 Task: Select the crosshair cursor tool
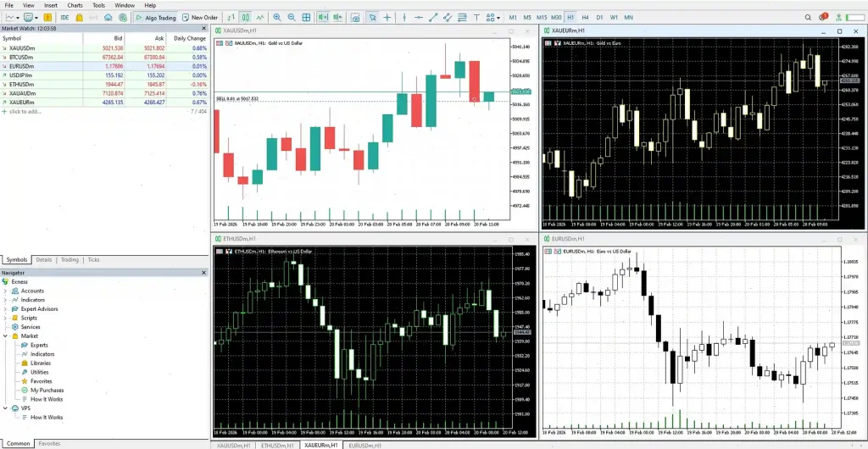[387, 17]
